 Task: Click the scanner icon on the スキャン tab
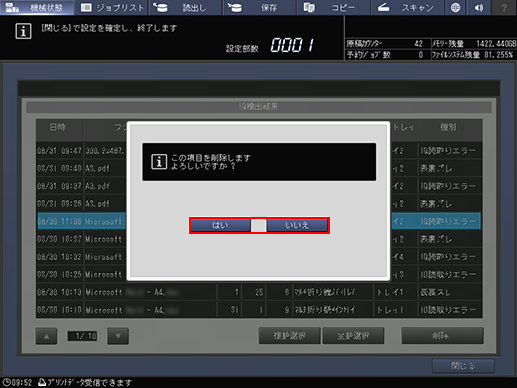pyautogui.click(x=383, y=7)
